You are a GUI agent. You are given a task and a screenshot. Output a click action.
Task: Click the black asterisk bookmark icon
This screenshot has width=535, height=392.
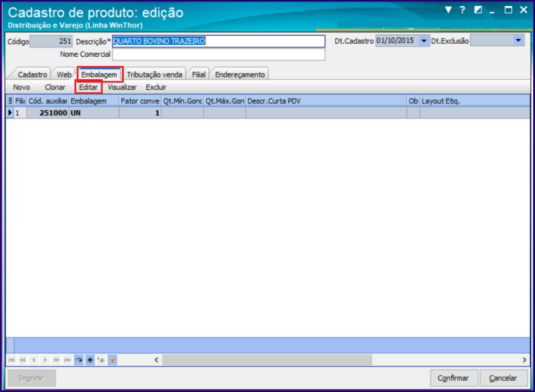[90, 360]
